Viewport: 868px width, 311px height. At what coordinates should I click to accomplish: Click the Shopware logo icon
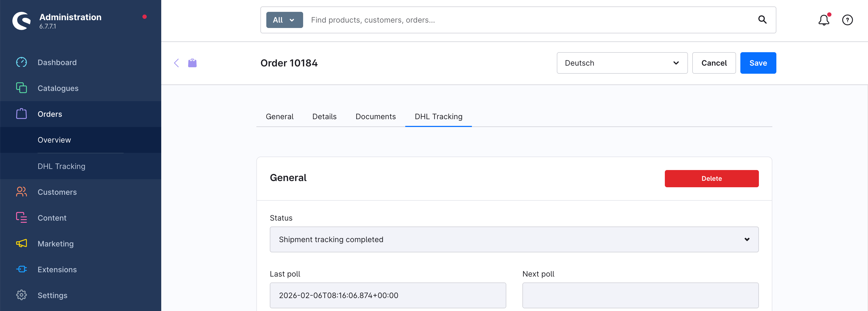pyautogui.click(x=21, y=21)
